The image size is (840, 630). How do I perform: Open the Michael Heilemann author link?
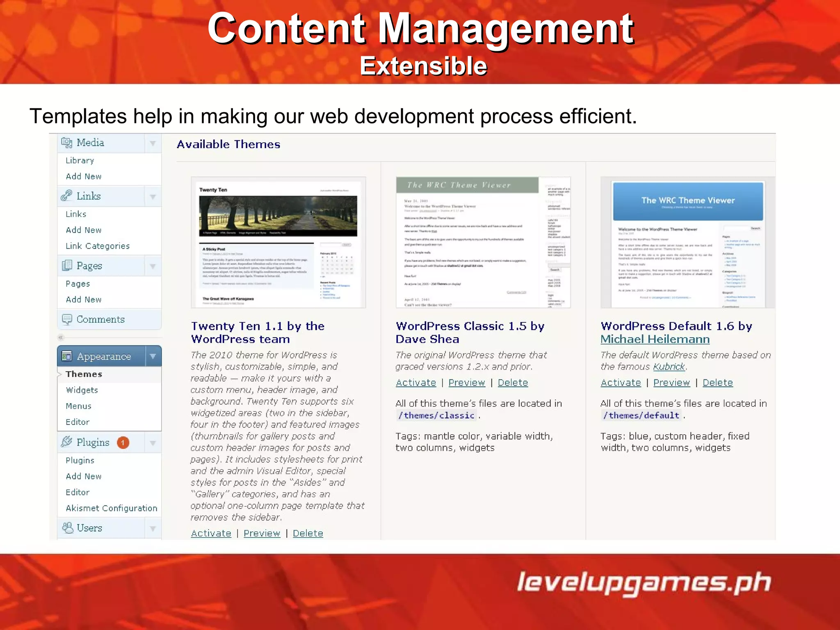click(655, 339)
